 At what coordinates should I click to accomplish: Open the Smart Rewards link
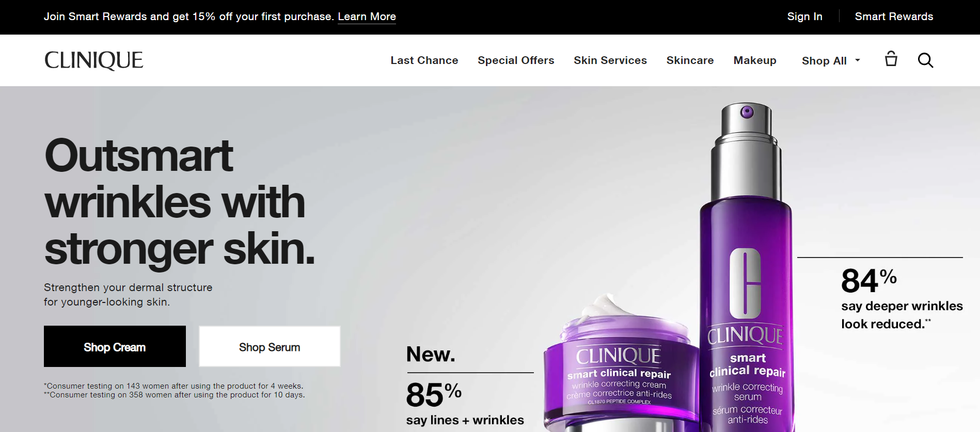coord(894,17)
